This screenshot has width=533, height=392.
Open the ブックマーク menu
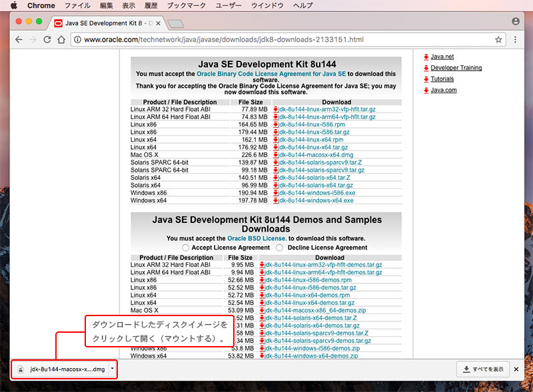[187, 5]
